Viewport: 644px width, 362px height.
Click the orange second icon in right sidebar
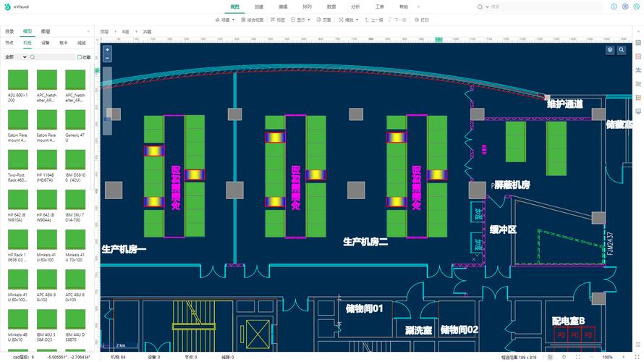(x=637, y=56)
